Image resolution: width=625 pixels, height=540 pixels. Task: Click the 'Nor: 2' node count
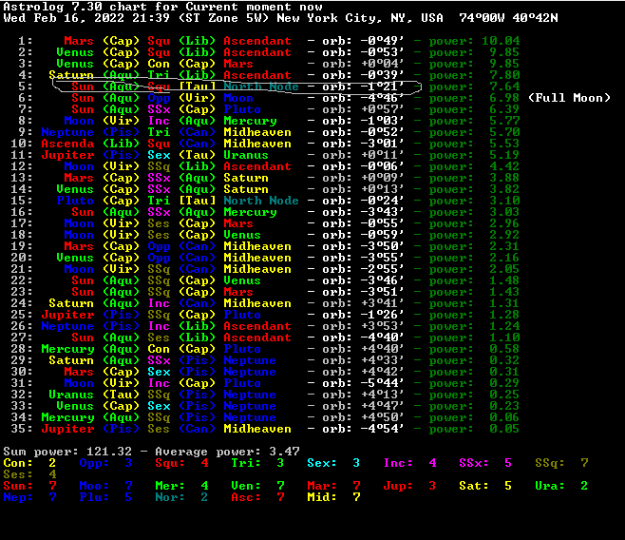click(x=182, y=497)
